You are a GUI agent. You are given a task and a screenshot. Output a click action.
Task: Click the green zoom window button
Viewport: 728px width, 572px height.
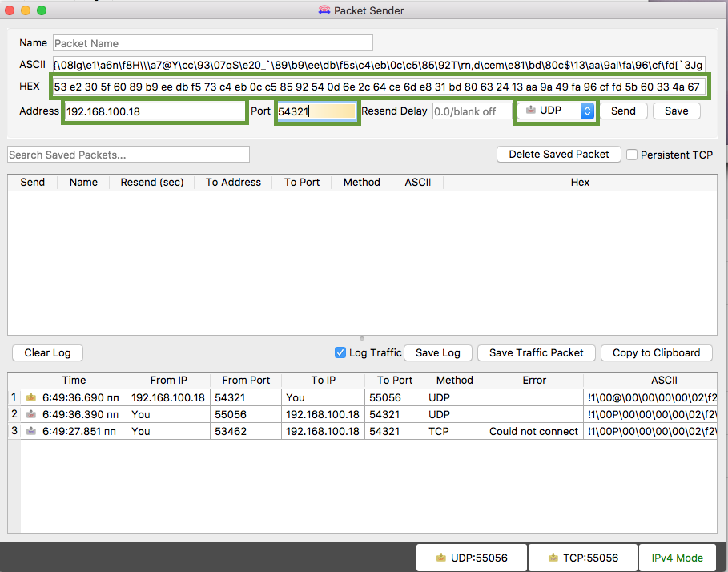[42, 10]
